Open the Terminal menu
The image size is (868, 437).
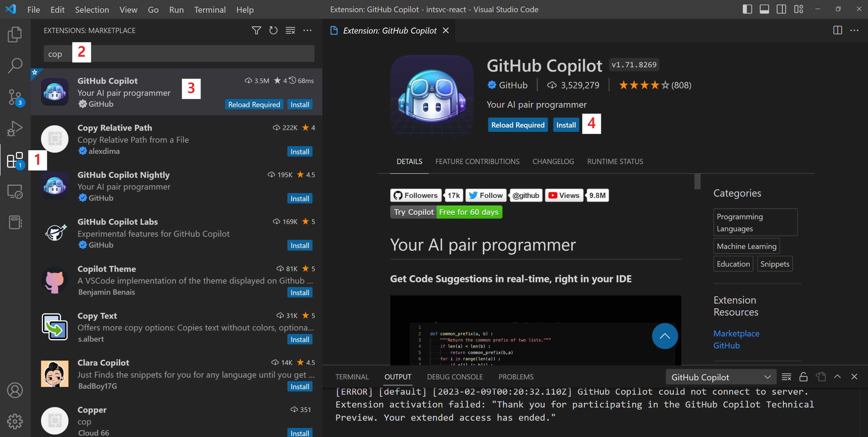click(x=209, y=10)
